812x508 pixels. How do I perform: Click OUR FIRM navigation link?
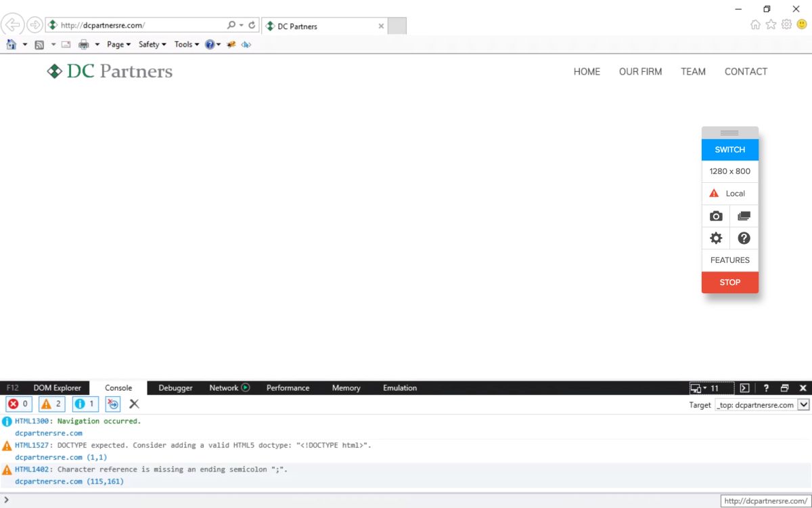pos(640,72)
